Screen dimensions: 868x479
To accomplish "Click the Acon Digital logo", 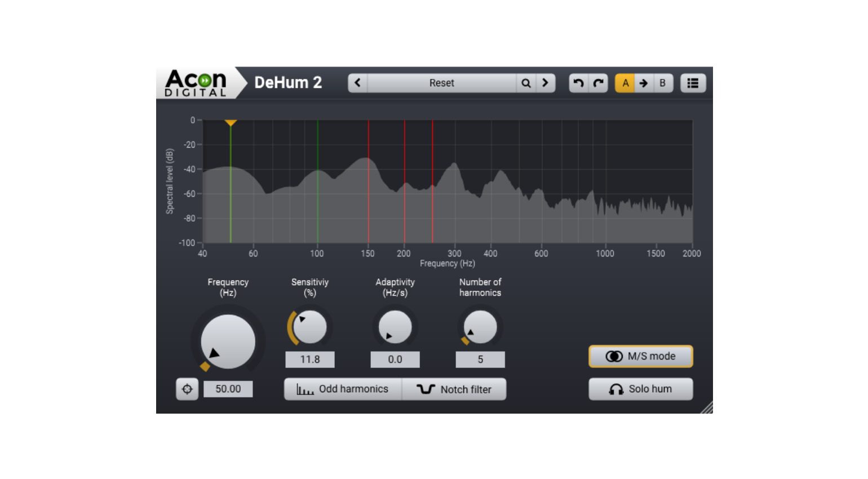I will (196, 82).
